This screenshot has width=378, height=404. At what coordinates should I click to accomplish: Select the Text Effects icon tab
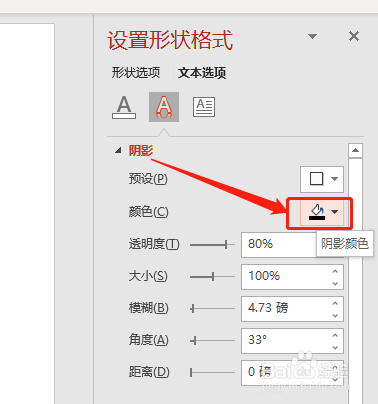point(164,107)
